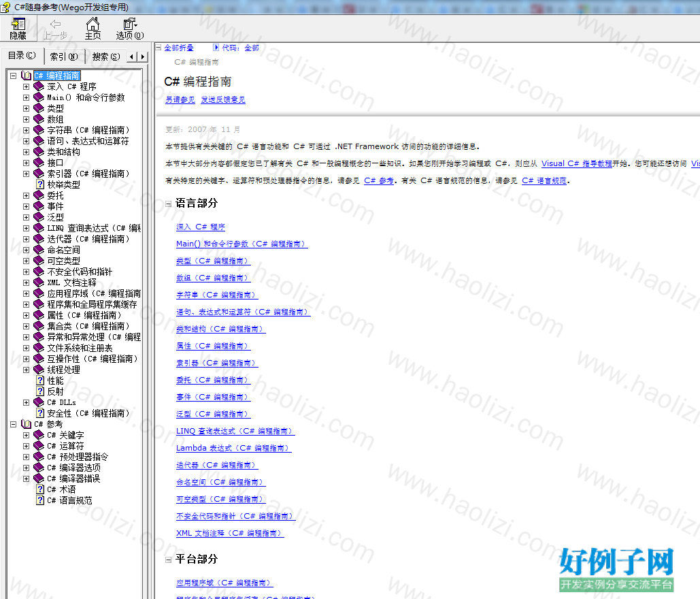Open the LINQ 查询表达式 content link

[x=235, y=431]
